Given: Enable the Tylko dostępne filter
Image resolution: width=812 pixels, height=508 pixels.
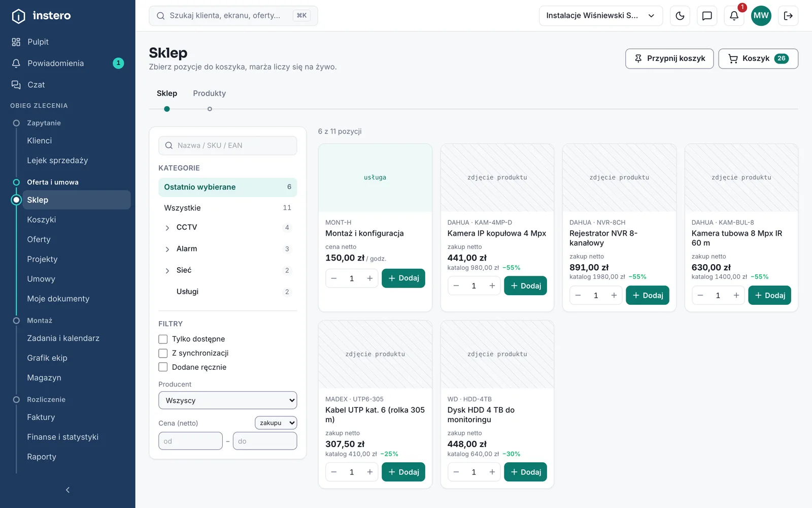Looking at the screenshot, I should pyautogui.click(x=163, y=339).
